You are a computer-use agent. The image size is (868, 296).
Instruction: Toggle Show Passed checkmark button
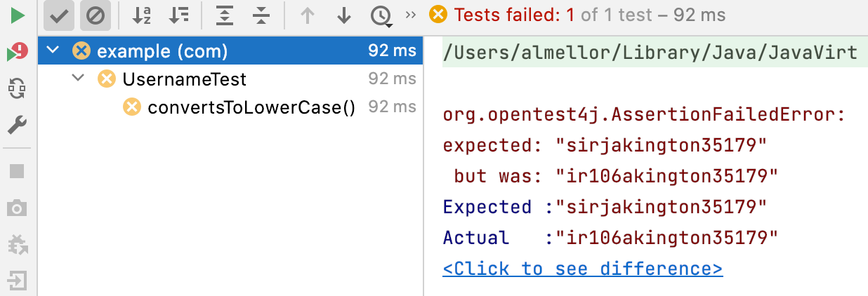point(58,15)
